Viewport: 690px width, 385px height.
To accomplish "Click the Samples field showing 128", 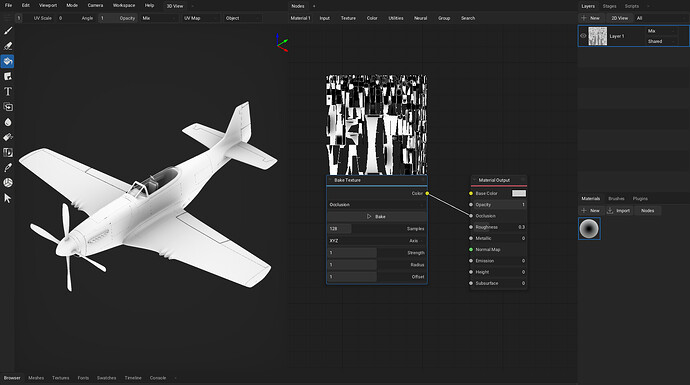I will click(x=377, y=229).
